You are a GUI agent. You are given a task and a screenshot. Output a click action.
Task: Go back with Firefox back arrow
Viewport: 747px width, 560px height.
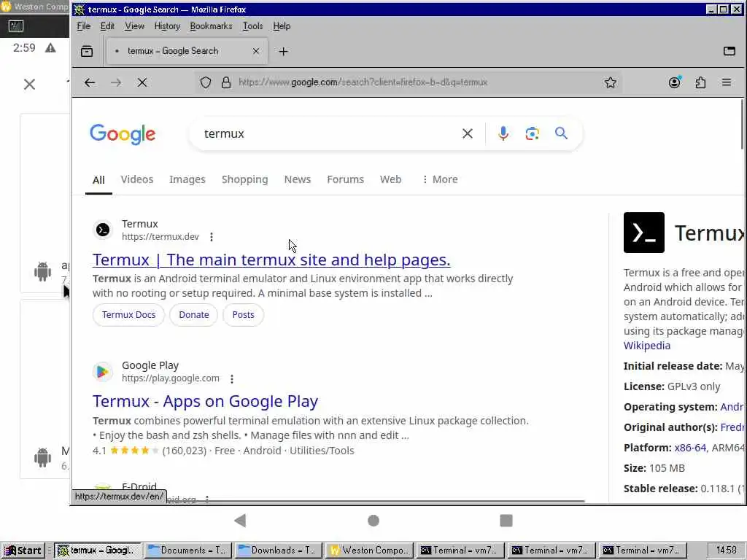[x=90, y=82]
